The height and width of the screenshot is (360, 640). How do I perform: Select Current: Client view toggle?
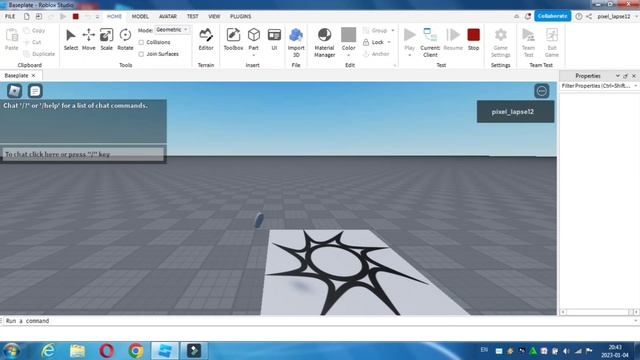430,42
